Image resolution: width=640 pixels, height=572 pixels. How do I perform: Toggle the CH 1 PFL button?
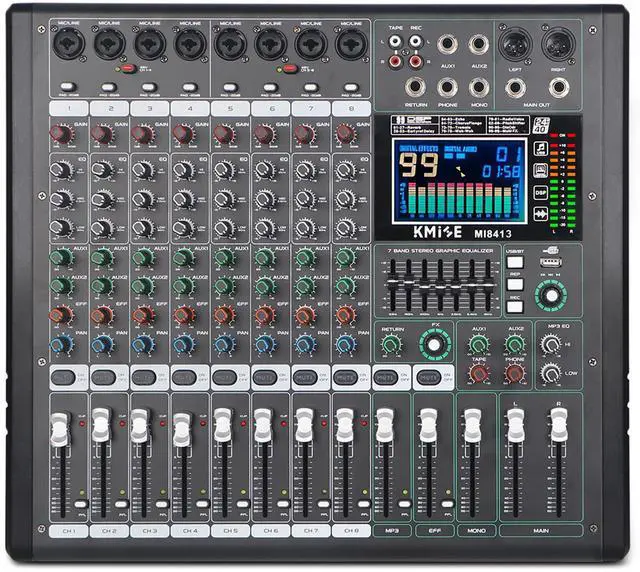tap(81, 504)
